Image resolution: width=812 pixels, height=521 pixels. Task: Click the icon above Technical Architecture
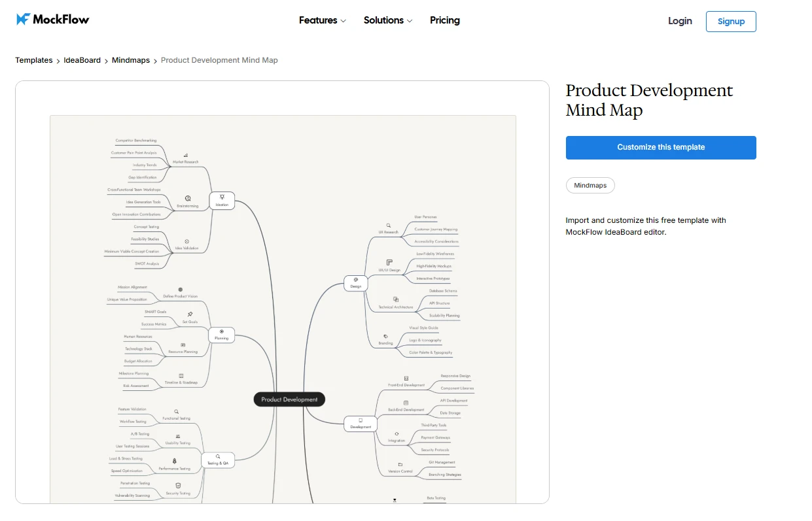396,299
